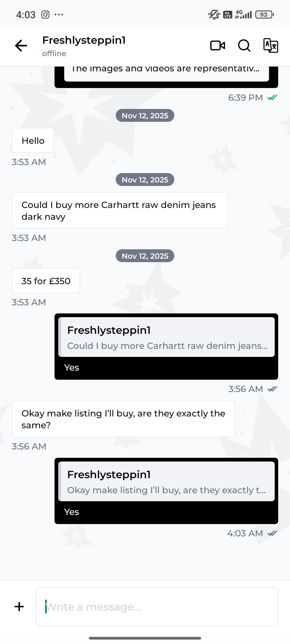Screen dimensions: 290x644
Task: Tap quoted 'Could I buy more Carhartt' reply preview
Action: coord(166,337)
